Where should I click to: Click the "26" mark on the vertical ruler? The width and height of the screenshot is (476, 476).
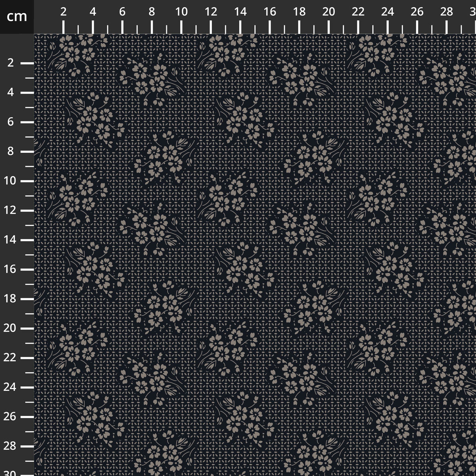pyautogui.click(x=10, y=417)
